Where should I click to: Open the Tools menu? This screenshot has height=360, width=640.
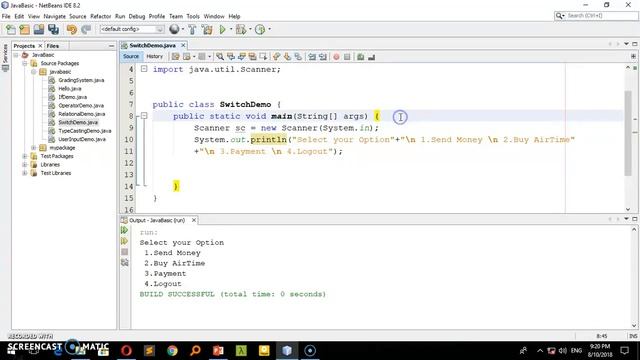[193, 16]
